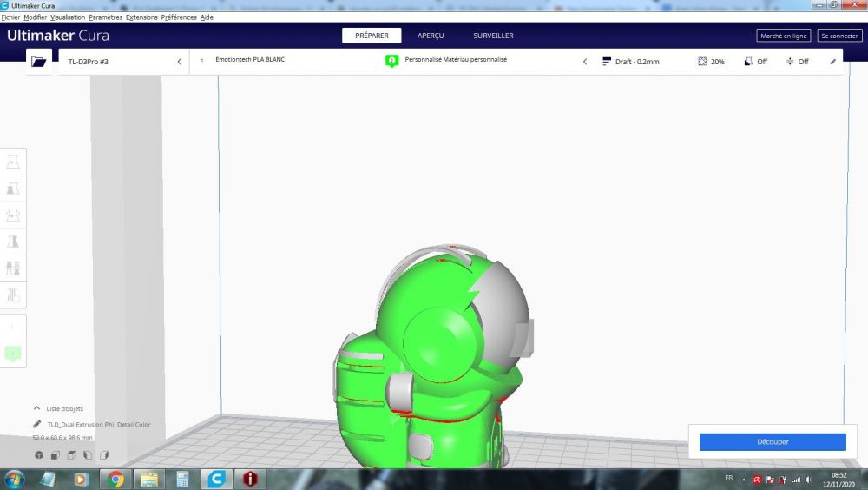
Task: Open the Modifier menu
Action: (x=35, y=17)
